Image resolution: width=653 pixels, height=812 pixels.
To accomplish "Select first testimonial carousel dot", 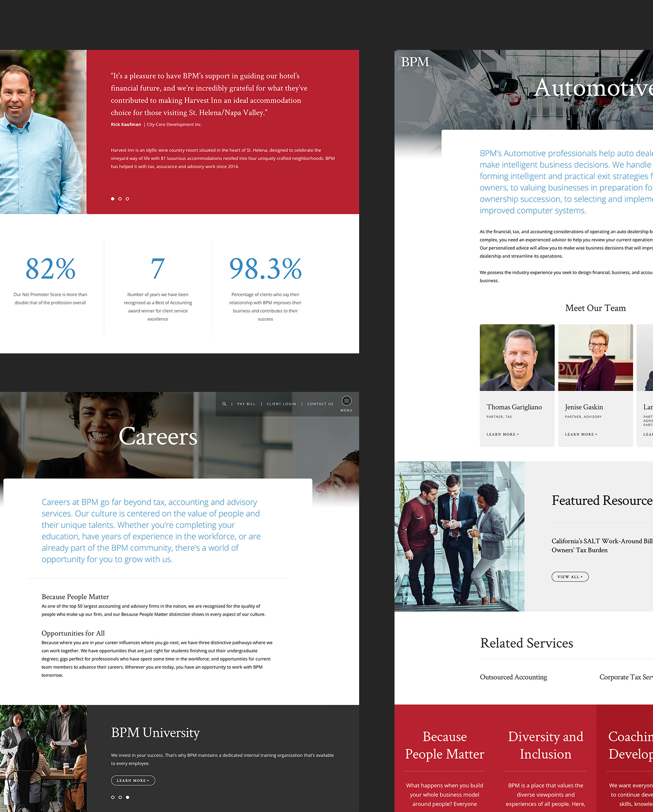I will [x=112, y=199].
